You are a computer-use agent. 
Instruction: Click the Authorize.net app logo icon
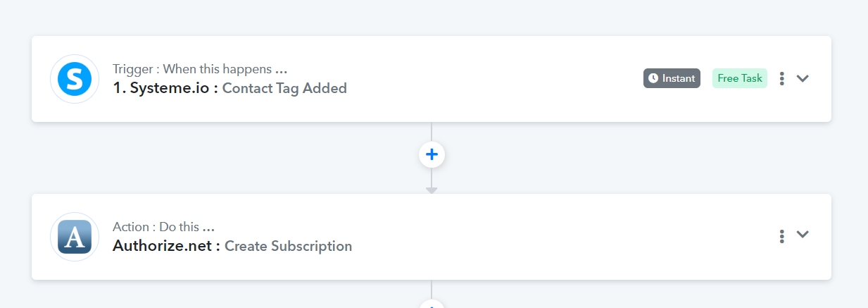pos(75,237)
